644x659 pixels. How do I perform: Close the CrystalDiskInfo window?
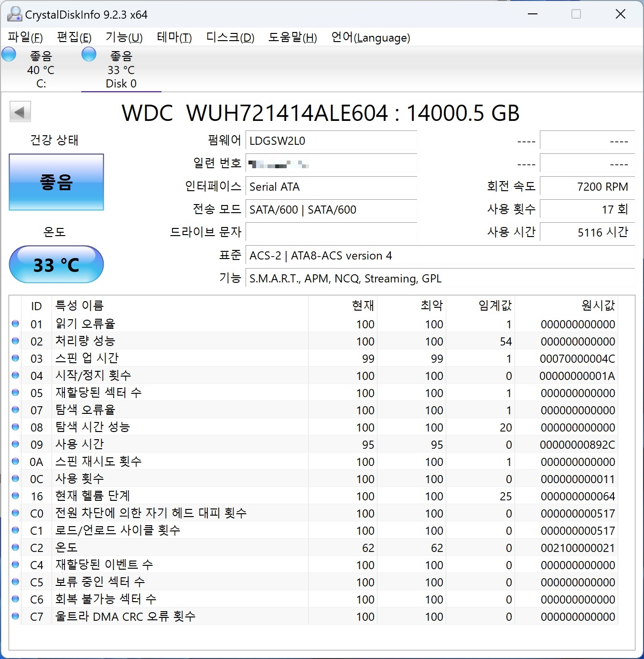pyautogui.click(x=620, y=14)
